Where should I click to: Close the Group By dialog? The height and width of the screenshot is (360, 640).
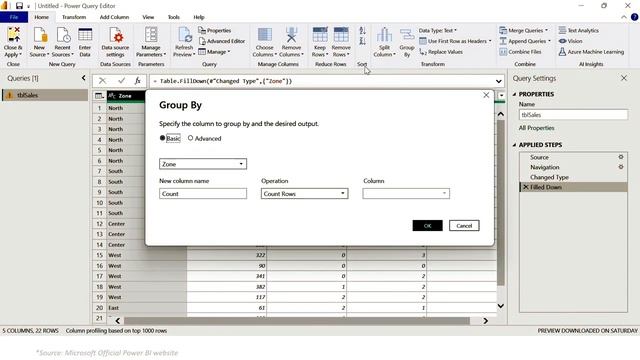(486, 95)
